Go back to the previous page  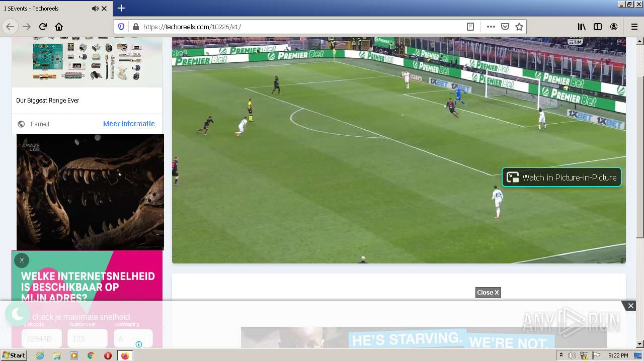10,27
